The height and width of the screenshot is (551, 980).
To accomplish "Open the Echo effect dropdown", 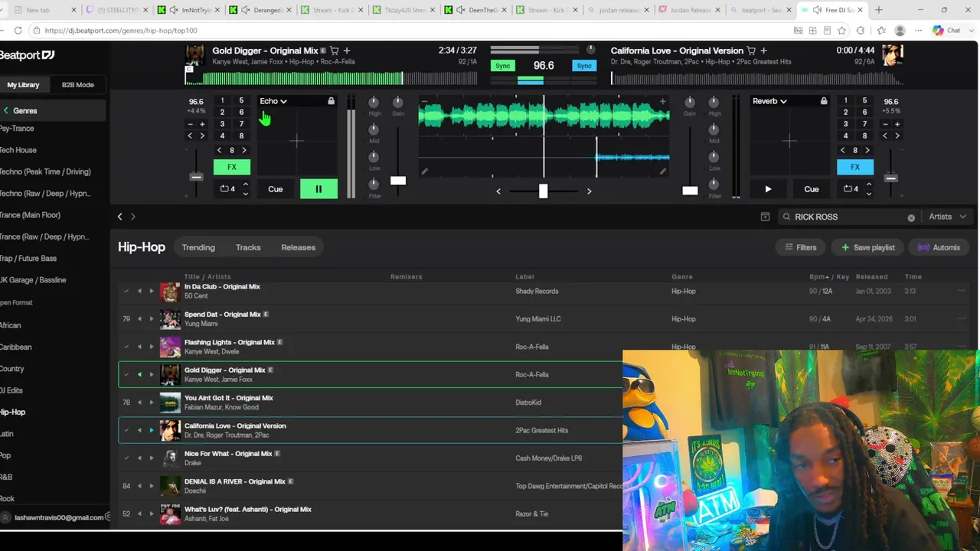I will point(273,101).
